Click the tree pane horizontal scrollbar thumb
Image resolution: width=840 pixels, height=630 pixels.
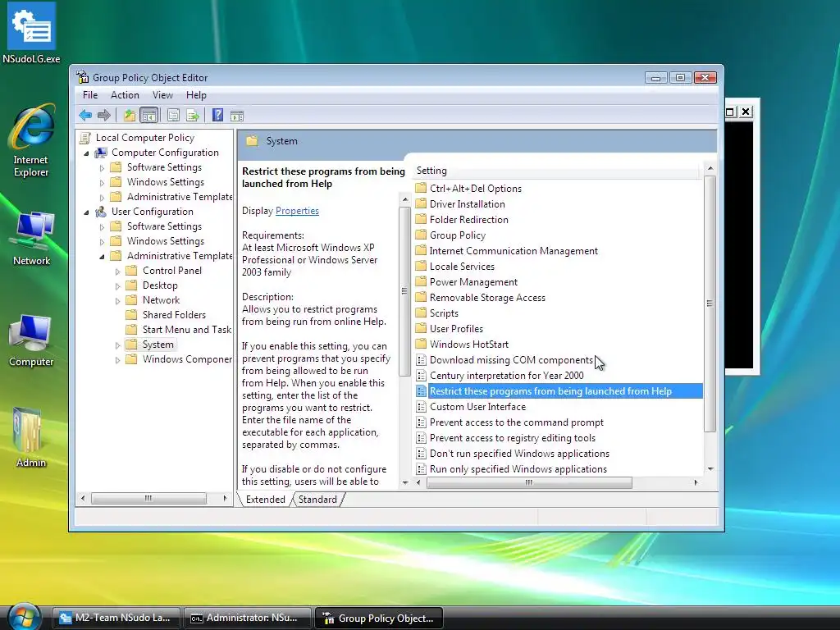(148, 498)
